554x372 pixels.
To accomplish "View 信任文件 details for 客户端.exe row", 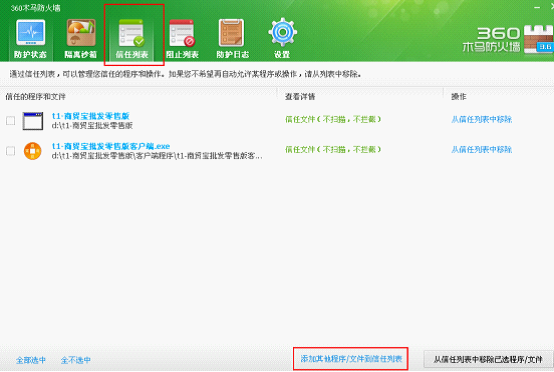I will (x=333, y=149).
